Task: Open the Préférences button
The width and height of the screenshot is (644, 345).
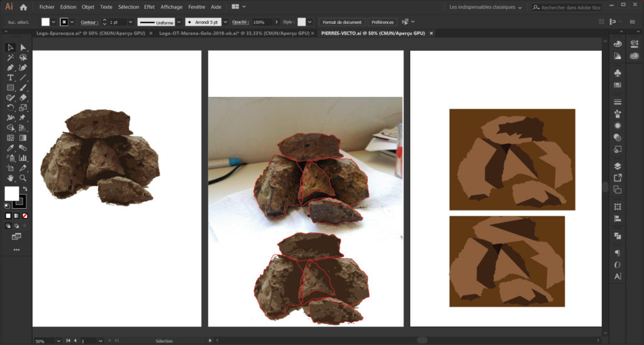Action: point(382,22)
